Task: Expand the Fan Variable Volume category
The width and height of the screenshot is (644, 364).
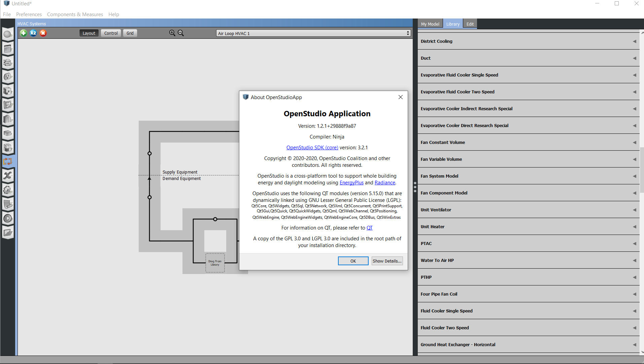Action: (x=529, y=159)
